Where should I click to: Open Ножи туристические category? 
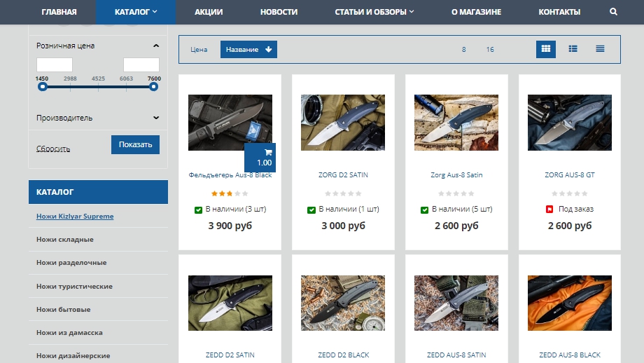(74, 286)
